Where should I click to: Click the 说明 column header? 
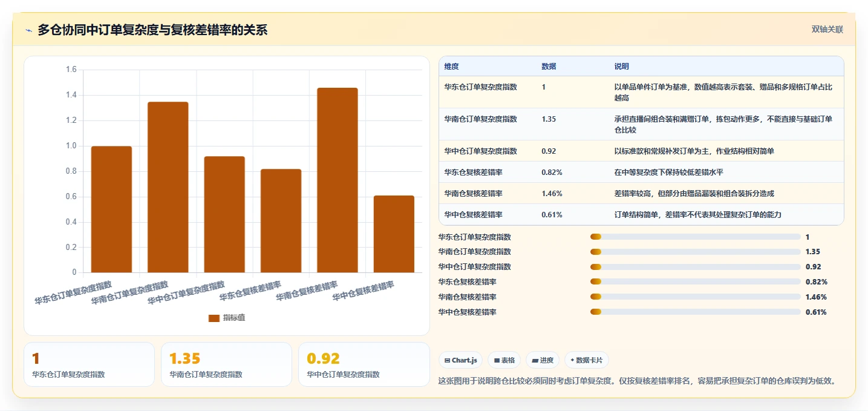pos(621,67)
